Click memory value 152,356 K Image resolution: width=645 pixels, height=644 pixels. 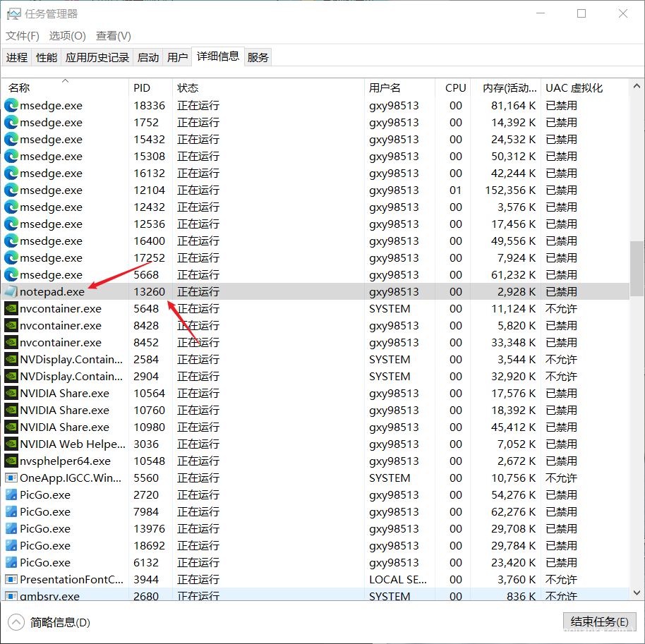[510, 190]
